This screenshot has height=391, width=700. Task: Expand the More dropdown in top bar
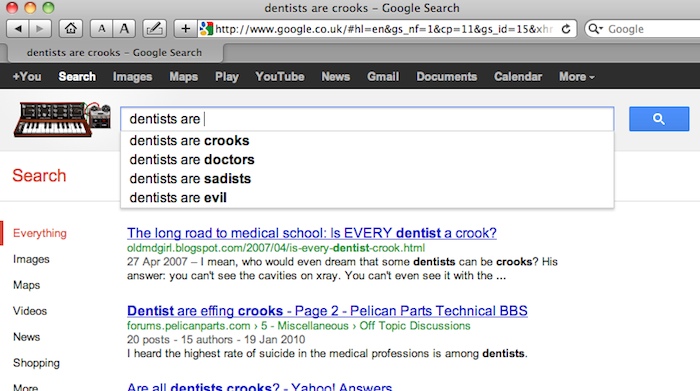point(577,77)
